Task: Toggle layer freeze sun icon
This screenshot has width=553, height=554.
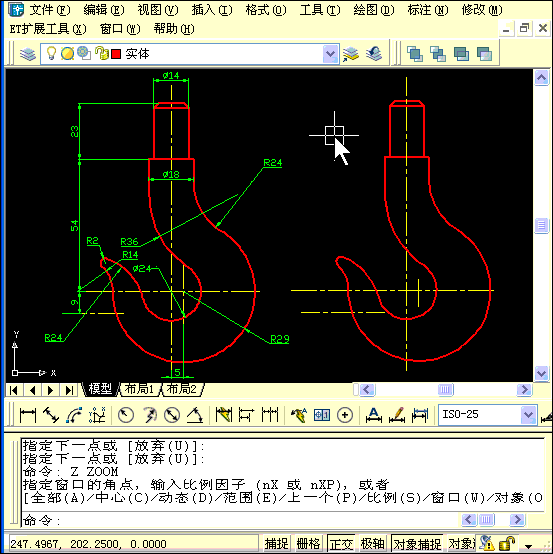Action: (x=67, y=54)
